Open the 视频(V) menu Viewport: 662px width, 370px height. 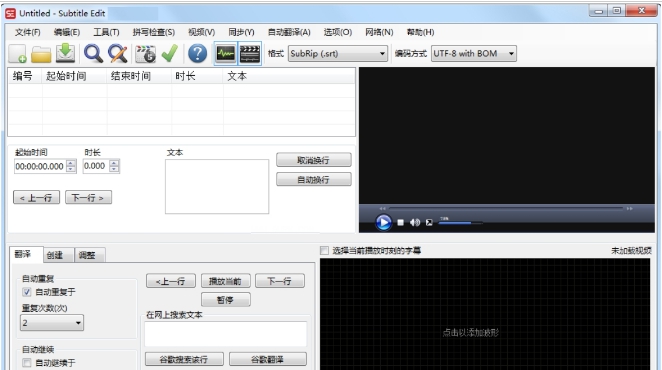(x=201, y=32)
